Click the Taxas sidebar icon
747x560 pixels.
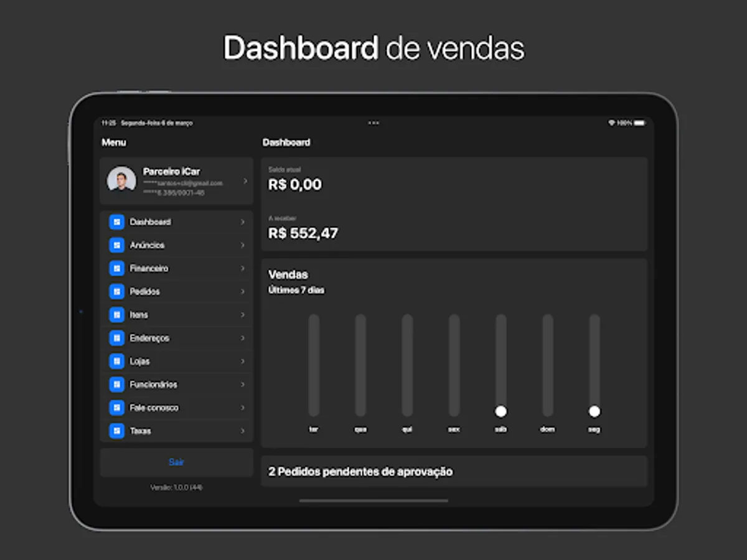[x=117, y=431]
